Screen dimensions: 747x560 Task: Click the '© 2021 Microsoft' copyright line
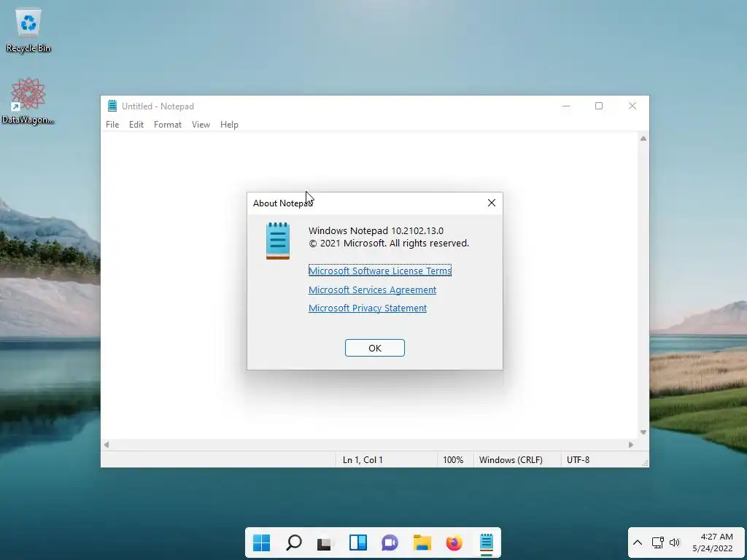389,244
